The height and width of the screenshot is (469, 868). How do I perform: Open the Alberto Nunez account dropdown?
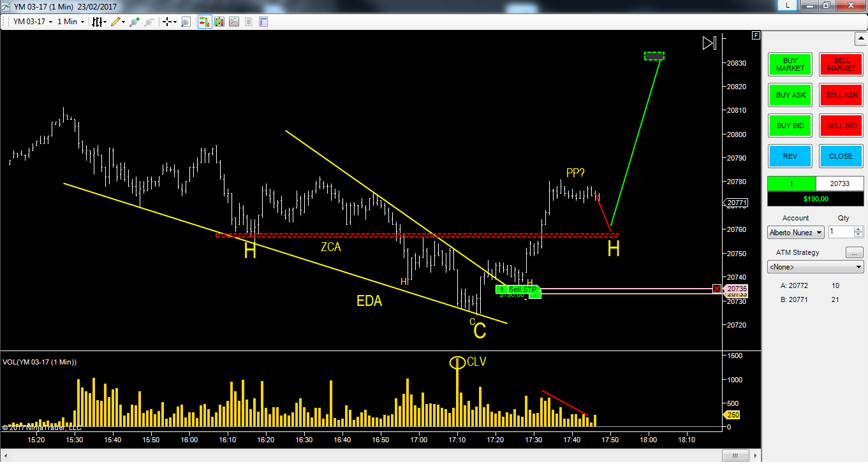tap(795, 233)
